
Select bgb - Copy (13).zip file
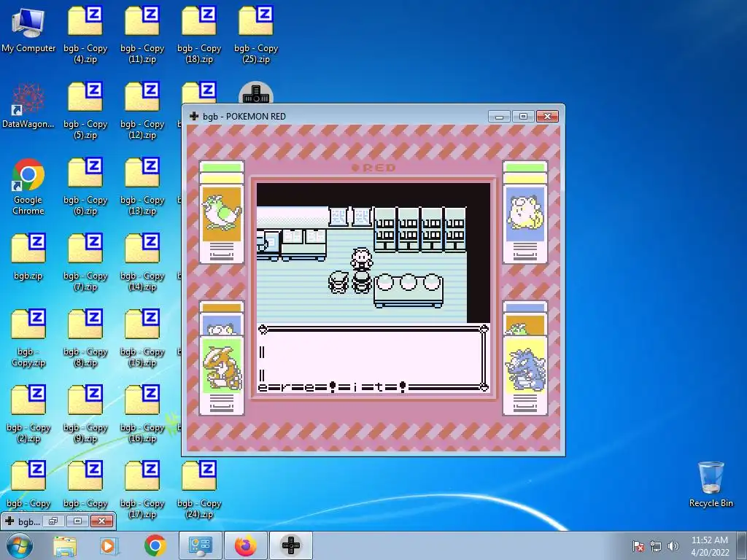(142, 187)
